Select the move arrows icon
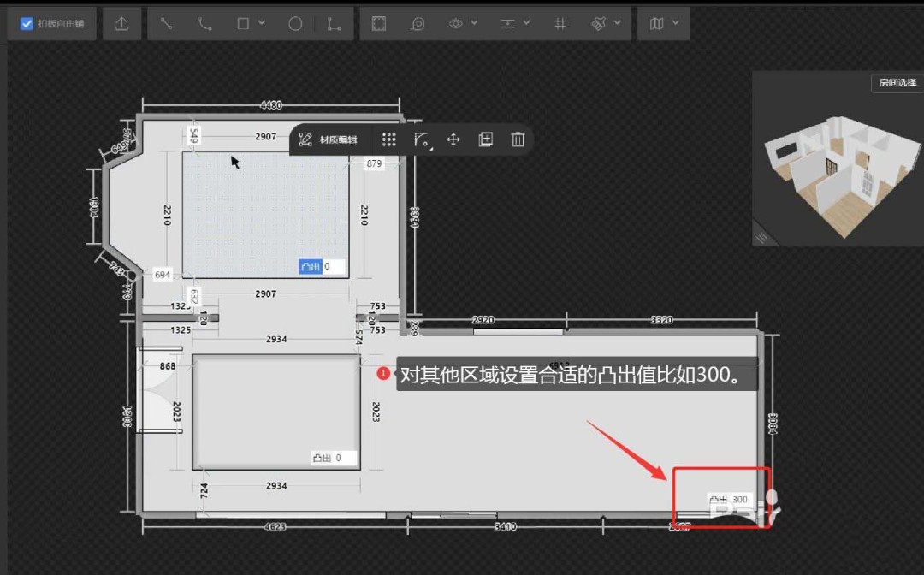Viewport: 924px width, 575px height. pyautogui.click(x=453, y=139)
